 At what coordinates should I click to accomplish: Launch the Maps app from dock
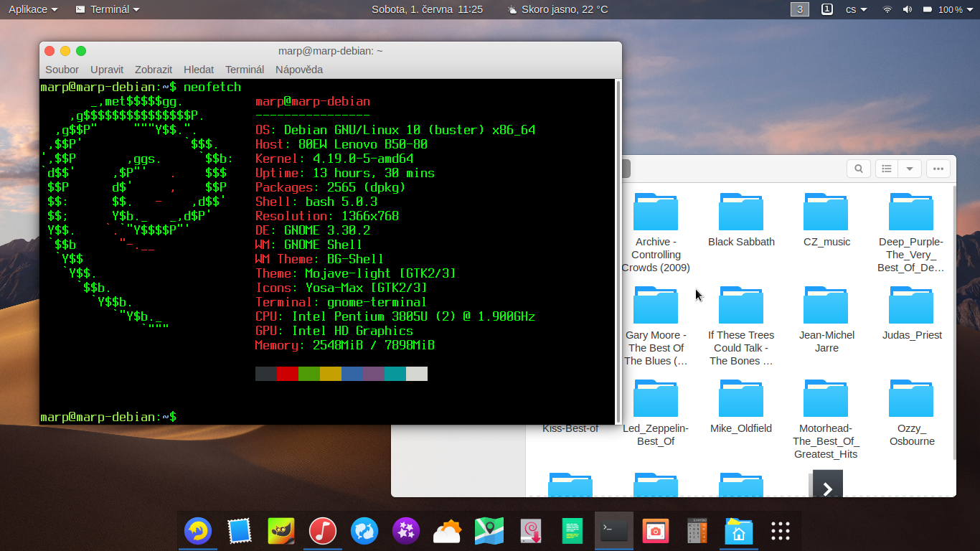(x=489, y=531)
